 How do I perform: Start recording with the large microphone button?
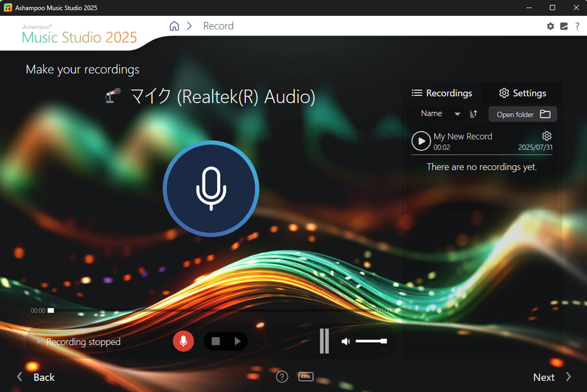(211, 188)
